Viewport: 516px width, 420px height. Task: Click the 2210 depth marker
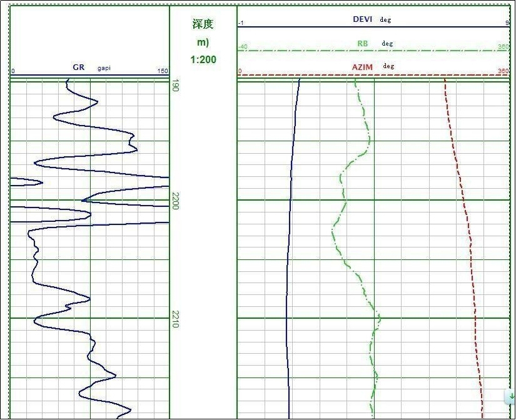click(x=175, y=319)
